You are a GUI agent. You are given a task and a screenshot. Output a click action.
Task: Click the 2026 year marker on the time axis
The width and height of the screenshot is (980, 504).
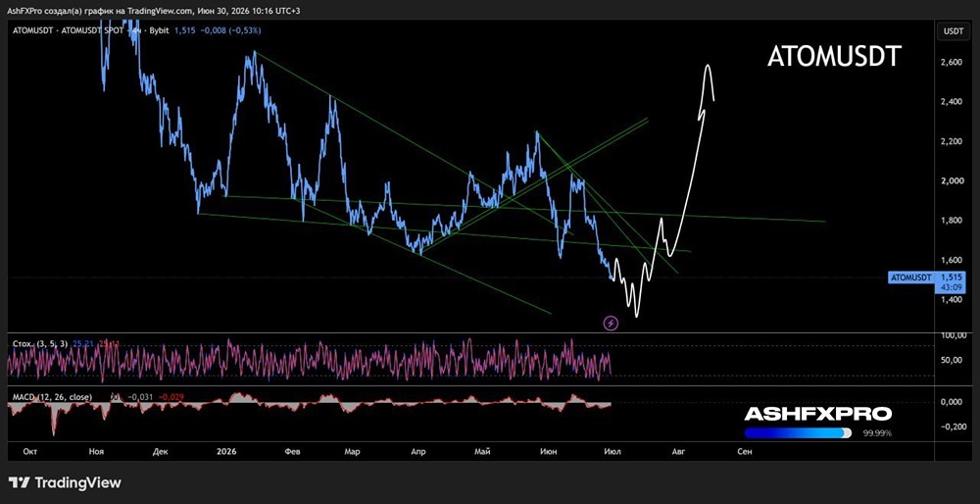pos(226,451)
